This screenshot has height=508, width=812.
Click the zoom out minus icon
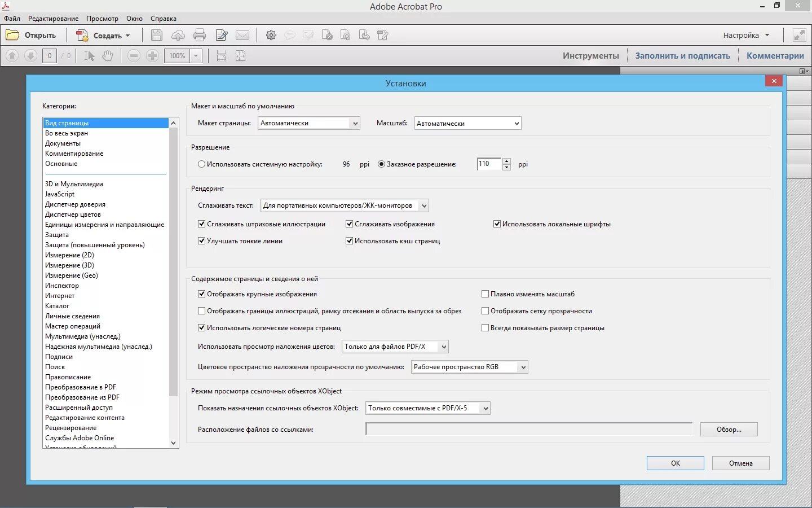point(134,55)
